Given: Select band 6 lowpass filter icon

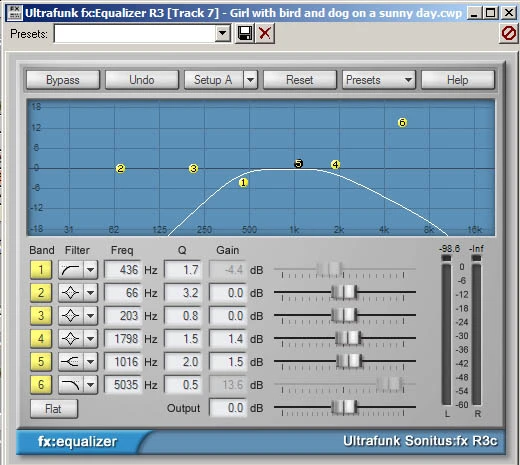Looking at the screenshot, I should pyautogui.click(x=71, y=385).
